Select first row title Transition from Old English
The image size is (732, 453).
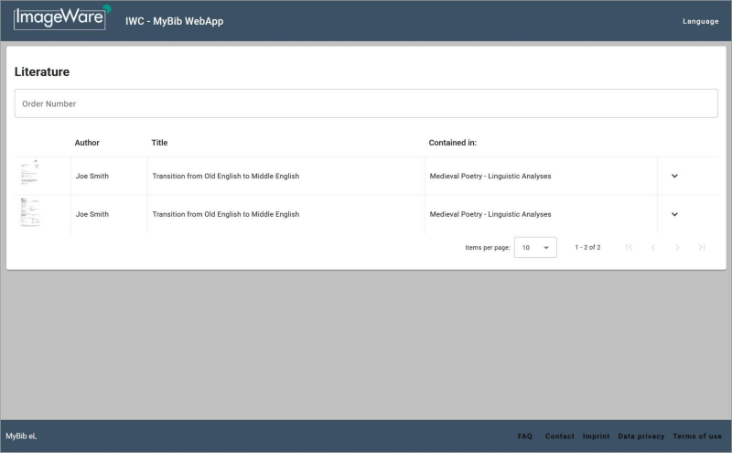[x=225, y=176]
